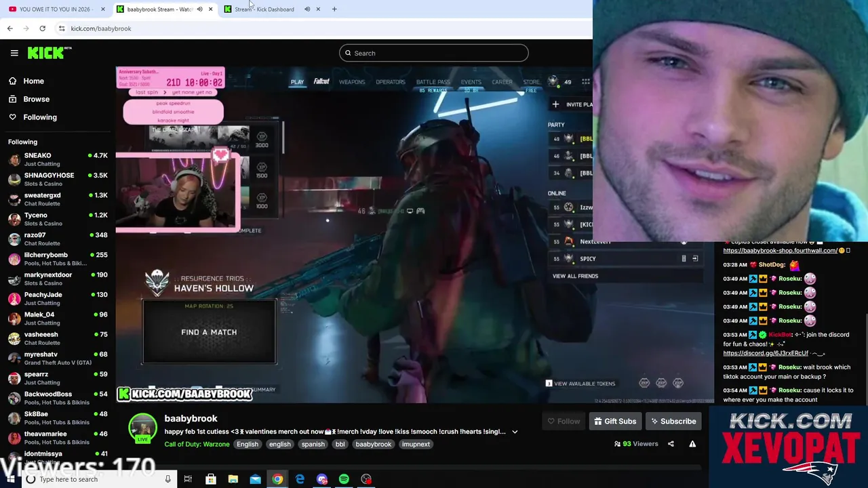The width and height of the screenshot is (868, 488).
Task: Close the YouTube tab
Action: pos(102,9)
